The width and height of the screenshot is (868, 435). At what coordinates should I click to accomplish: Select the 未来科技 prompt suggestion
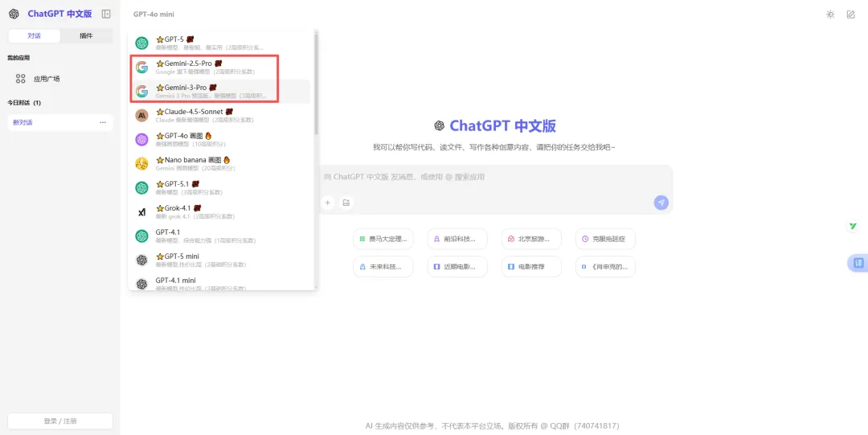pos(383,266)
